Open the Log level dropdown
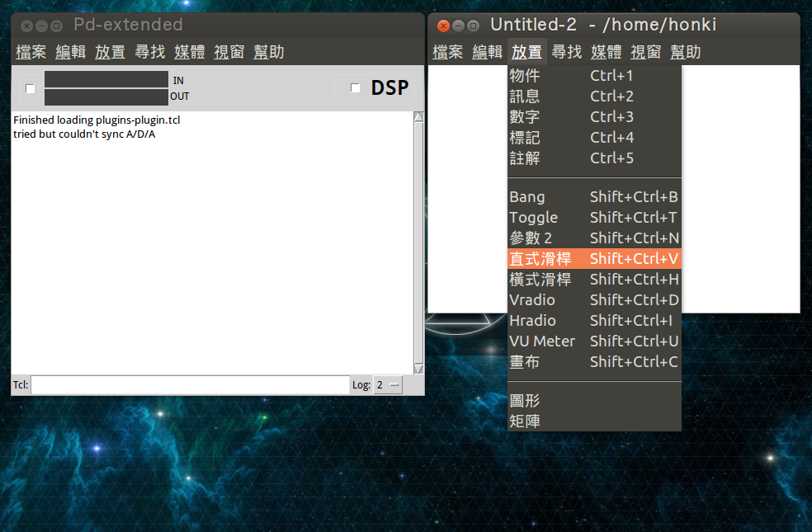Screen dimensions: 812x532 coord(388,385)
